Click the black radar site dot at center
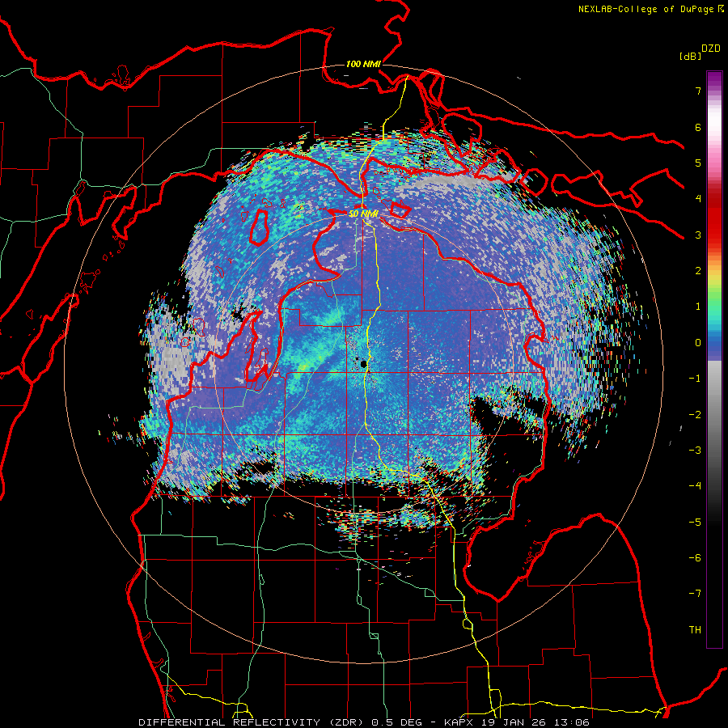728x728 pixels. click(x=364, y=364)
